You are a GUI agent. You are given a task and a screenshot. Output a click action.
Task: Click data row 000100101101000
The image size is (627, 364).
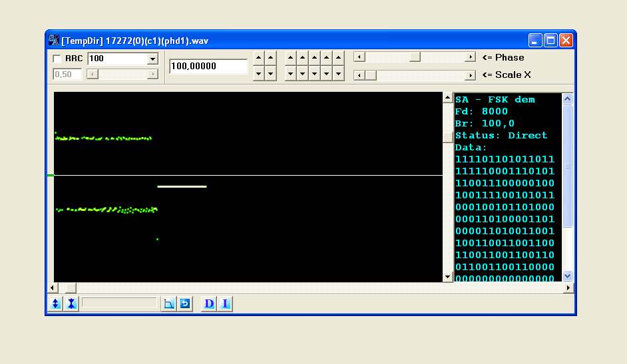point(505,208)
